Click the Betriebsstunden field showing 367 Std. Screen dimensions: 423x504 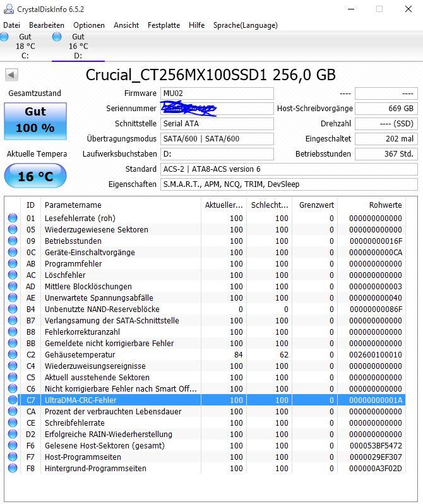pyautogui.click(x=386, y=154)
